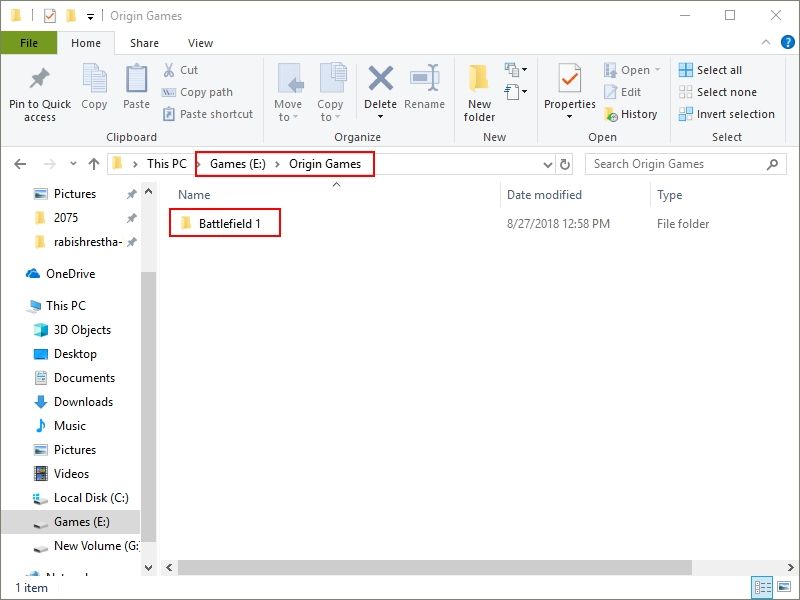Screen dimensions: 800x600
Task: Click the Rename icon in ribbon
Action: [x=425, y=80]
